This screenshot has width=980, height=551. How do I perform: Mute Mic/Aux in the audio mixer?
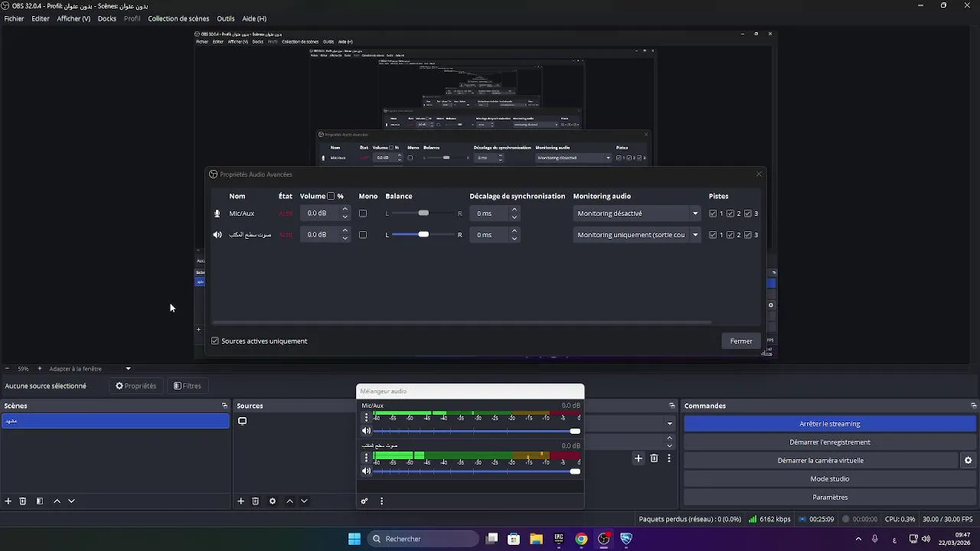click(x=366, y=431)
